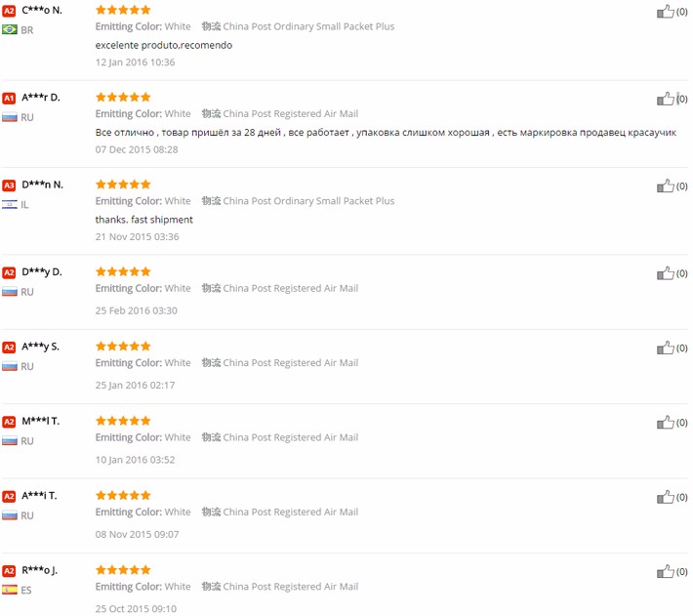
Task: Click thumbs-up on A***y S.'s review
Action: (666, 348)
